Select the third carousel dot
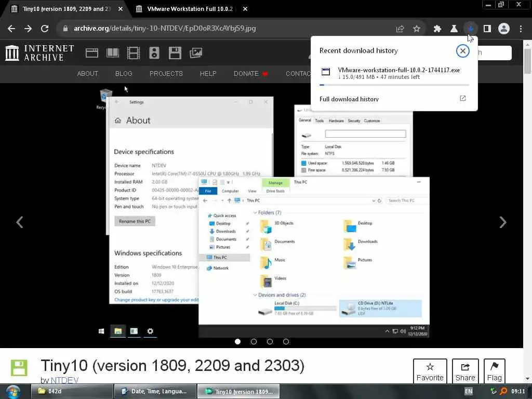Viewport: 532px width, 399px height. [270, 341]
